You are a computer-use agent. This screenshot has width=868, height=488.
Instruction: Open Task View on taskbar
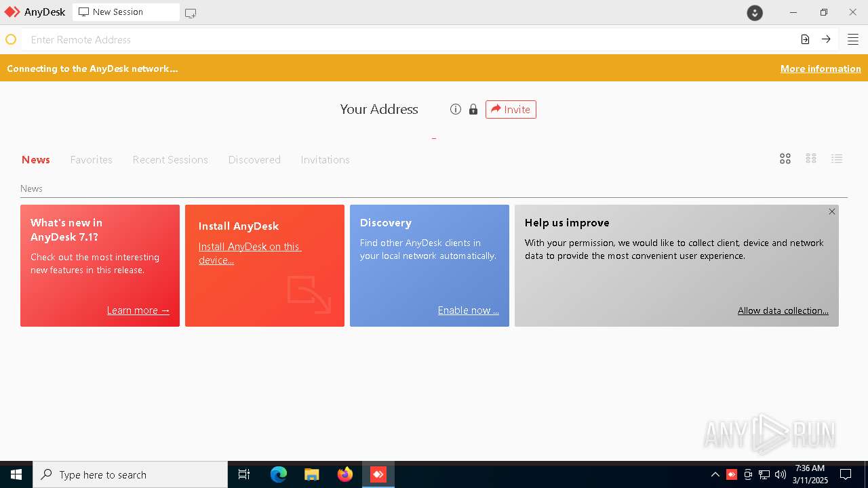244,474
